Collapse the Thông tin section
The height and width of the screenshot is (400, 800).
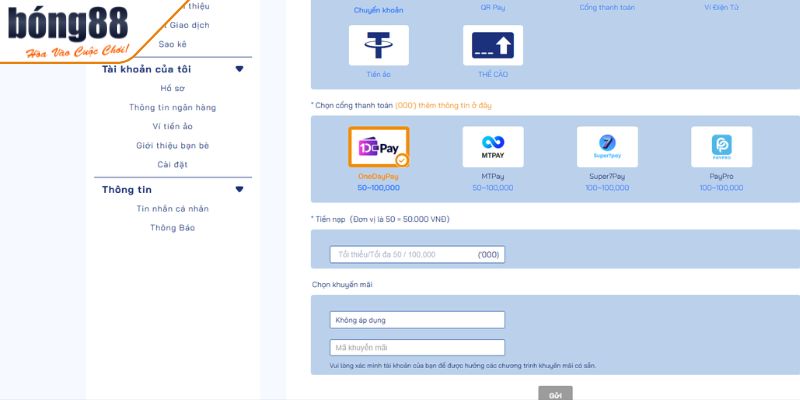[x=239, y=189]
